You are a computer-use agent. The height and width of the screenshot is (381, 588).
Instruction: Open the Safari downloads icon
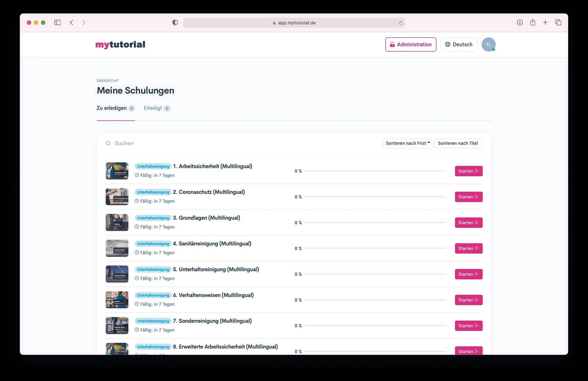(x=520, y=23)
